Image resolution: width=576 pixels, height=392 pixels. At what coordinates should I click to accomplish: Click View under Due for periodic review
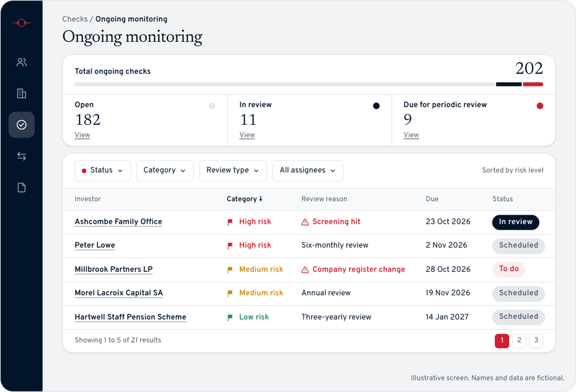tap(411, 135)
